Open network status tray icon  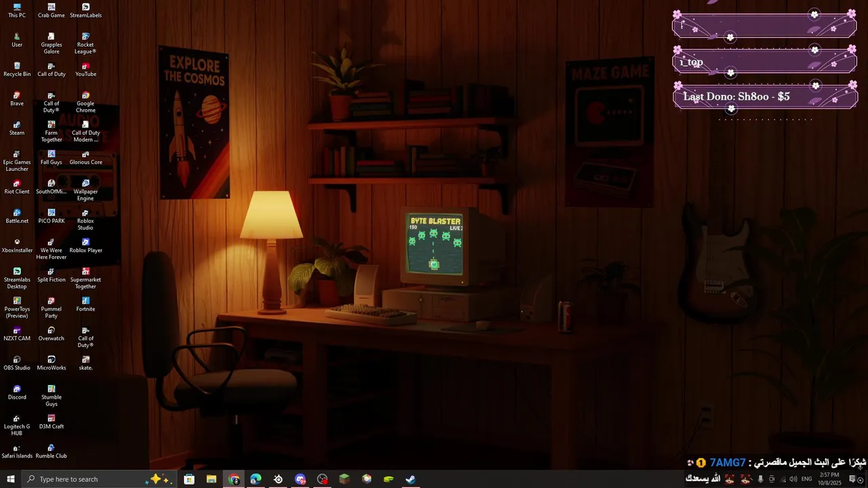783,479
